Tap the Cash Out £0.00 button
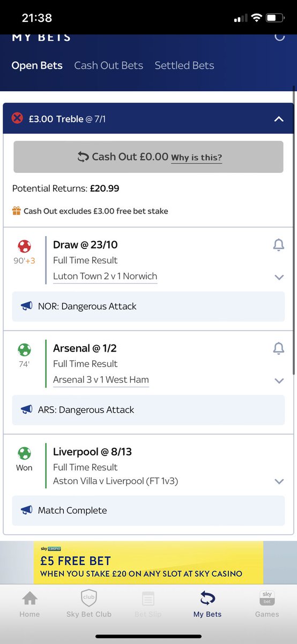The width and height of the screenshot is (297, 644). click(148, 157)
